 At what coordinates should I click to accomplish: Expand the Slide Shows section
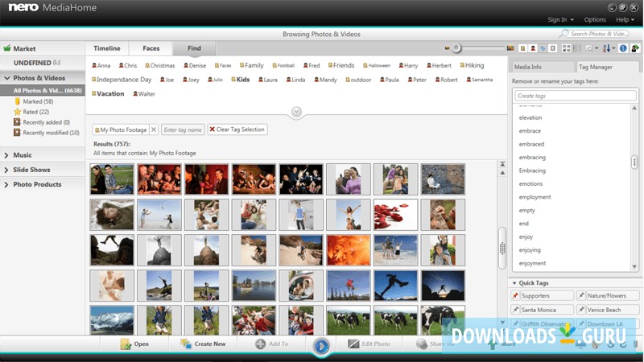(6, 170)
